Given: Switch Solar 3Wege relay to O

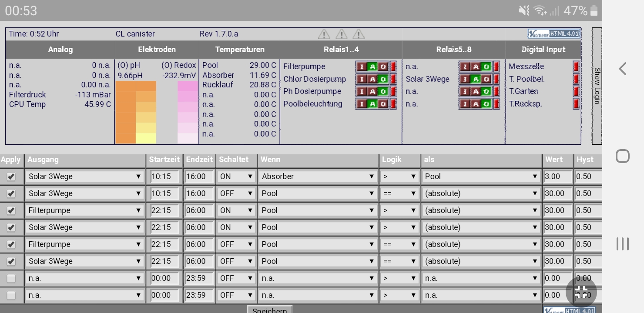Looking at the screenshot, I should (486, 79).
